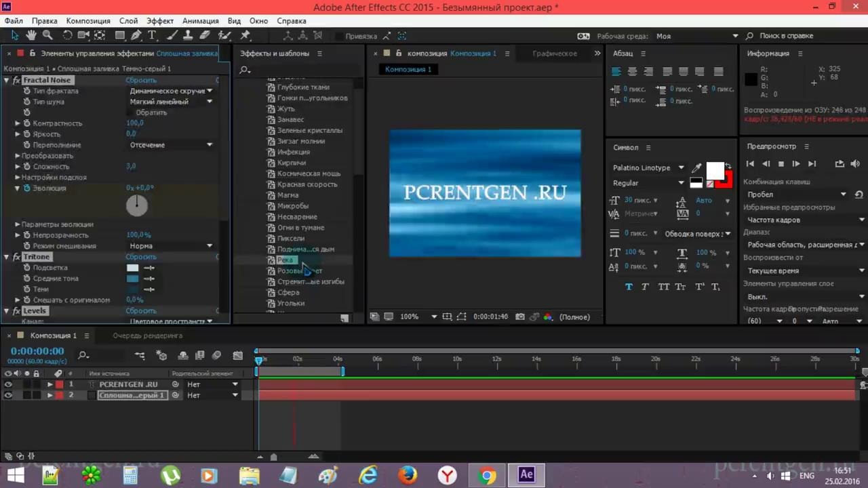Click Средние тона color swatch
Image resolution: width=868 pixels, height=488 pixels.
point(133,279)
